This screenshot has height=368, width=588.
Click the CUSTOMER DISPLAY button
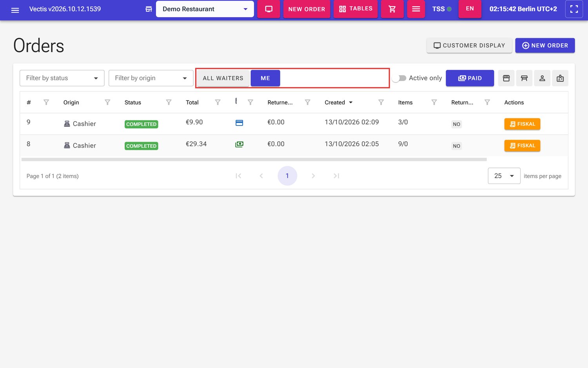click(469, 46)
